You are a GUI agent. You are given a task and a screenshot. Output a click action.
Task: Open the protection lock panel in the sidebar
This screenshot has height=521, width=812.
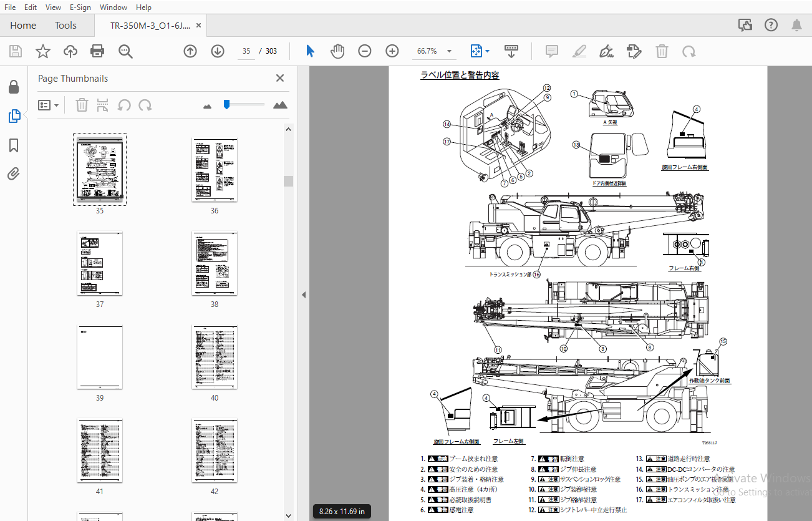[x=14, y=87]
